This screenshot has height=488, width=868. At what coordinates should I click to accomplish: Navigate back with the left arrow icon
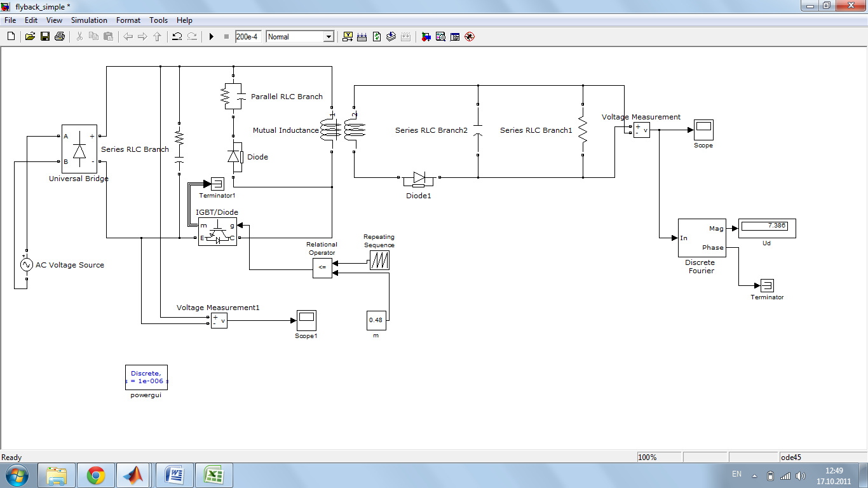click(128, 37)
